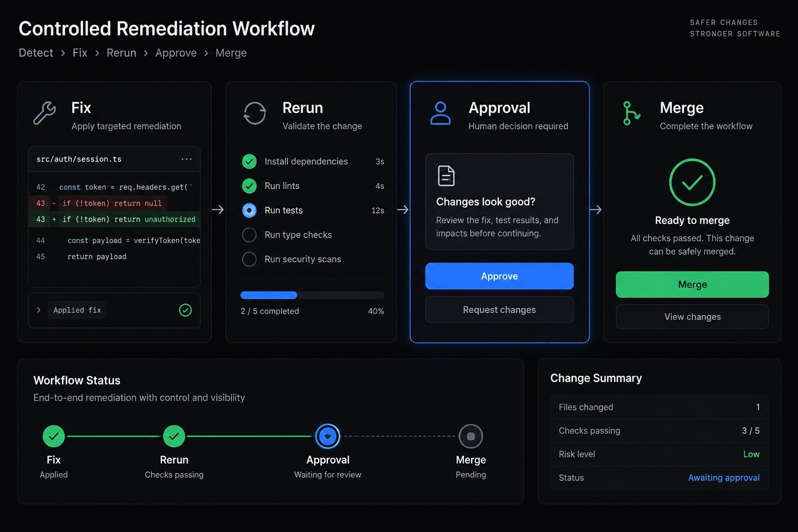
Task: Click the 40% progress value
Action: 376,311
